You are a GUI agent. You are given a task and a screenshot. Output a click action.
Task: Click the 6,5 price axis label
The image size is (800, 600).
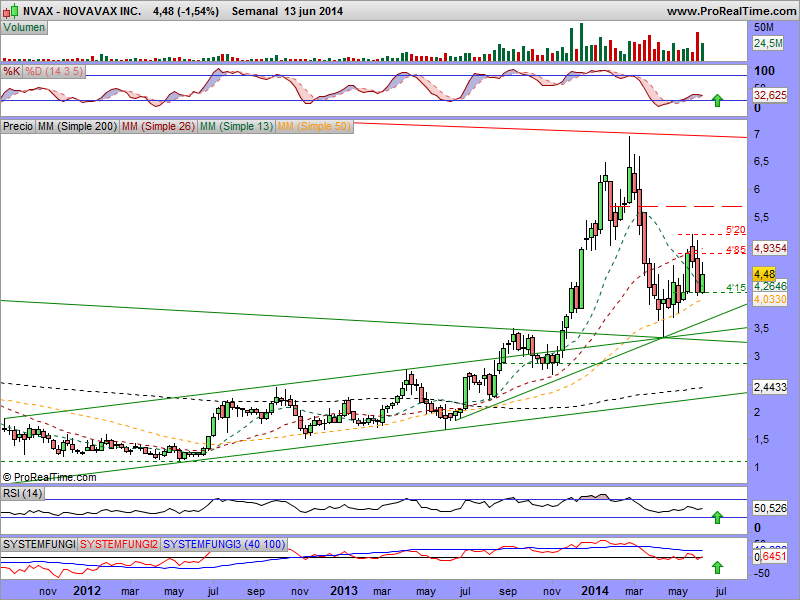(762, 161)
